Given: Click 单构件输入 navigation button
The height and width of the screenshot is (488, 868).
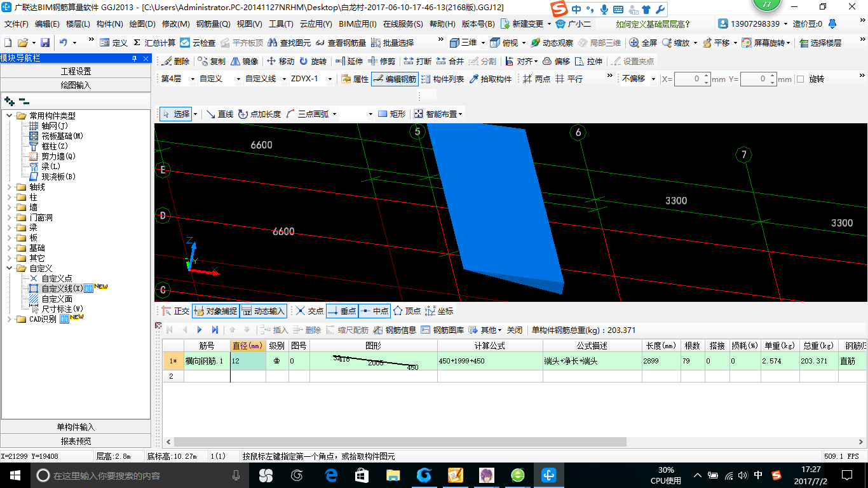Looking at the screenshot, I should [x=76, y=427].
